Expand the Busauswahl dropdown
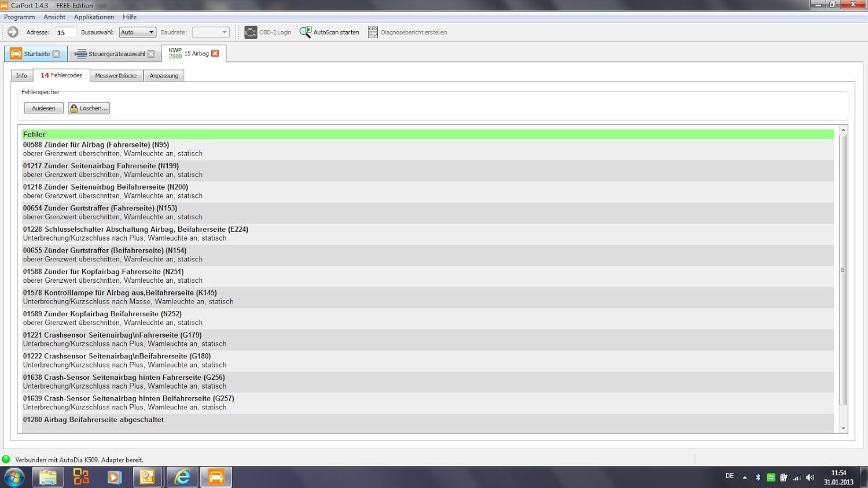This screenshot has width=868, height=488. [151, 32]
